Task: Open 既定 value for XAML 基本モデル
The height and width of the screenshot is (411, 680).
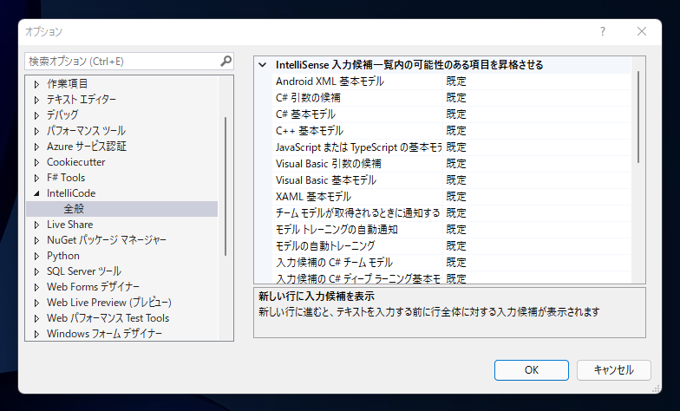Action: click(x=537, y=196)
